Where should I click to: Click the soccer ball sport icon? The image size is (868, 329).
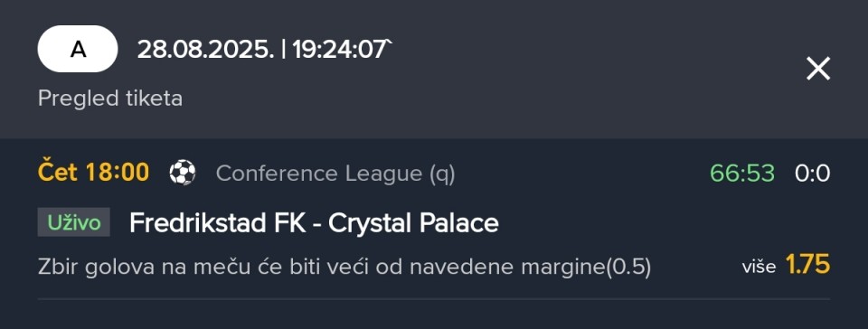tap(182, 173)
